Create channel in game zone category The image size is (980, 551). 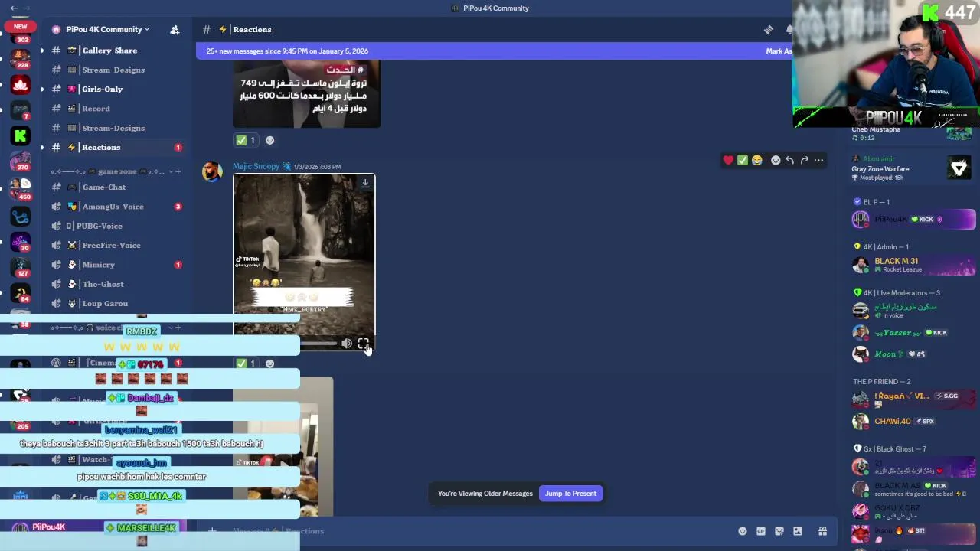[x=178, y=171]
